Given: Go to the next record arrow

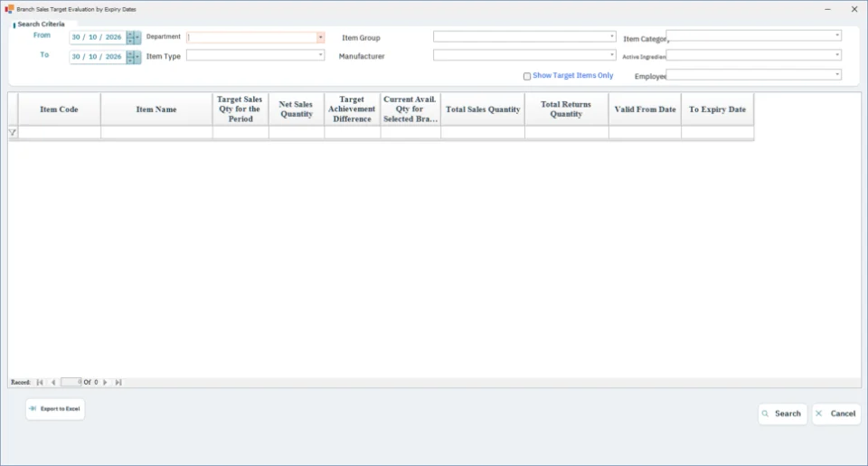Looking at the screenshot, I should point(105,383).
